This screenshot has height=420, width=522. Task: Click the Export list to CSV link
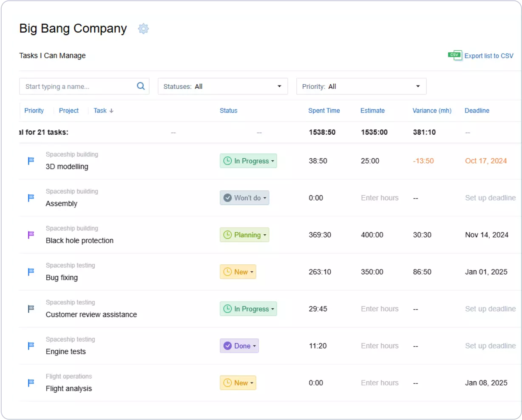490,55
